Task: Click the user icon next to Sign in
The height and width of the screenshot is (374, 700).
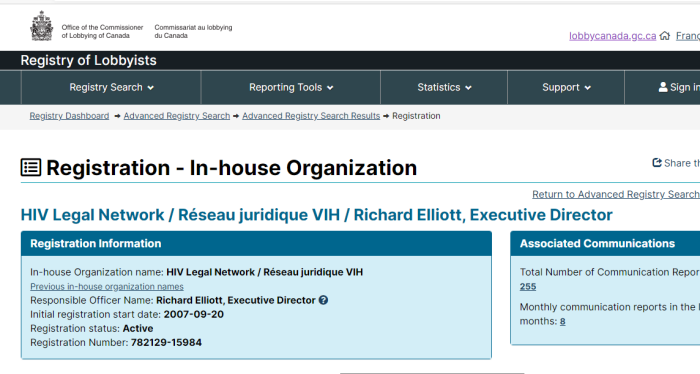Action: [x=663, y=87]
